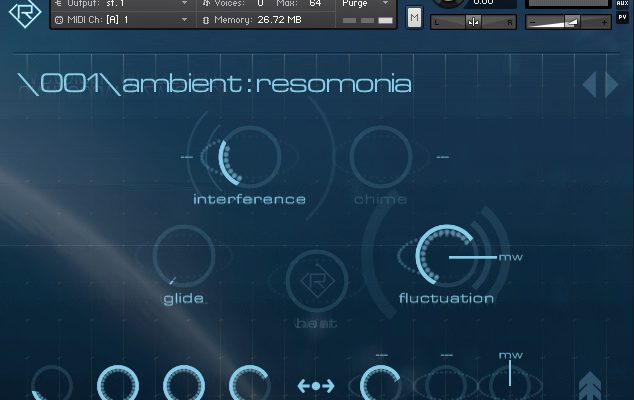Click the '\001\' preset number
634x400 pixels.
coord(68,84)
